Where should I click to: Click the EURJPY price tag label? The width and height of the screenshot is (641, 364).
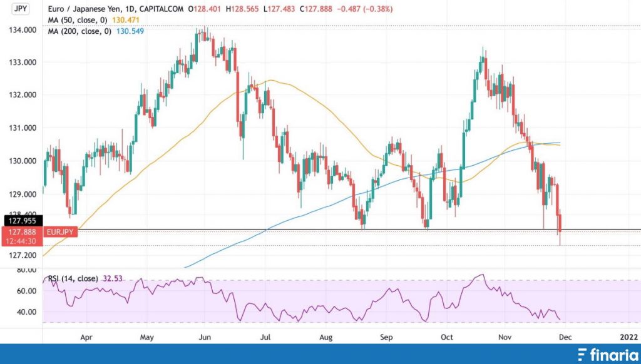59,232
